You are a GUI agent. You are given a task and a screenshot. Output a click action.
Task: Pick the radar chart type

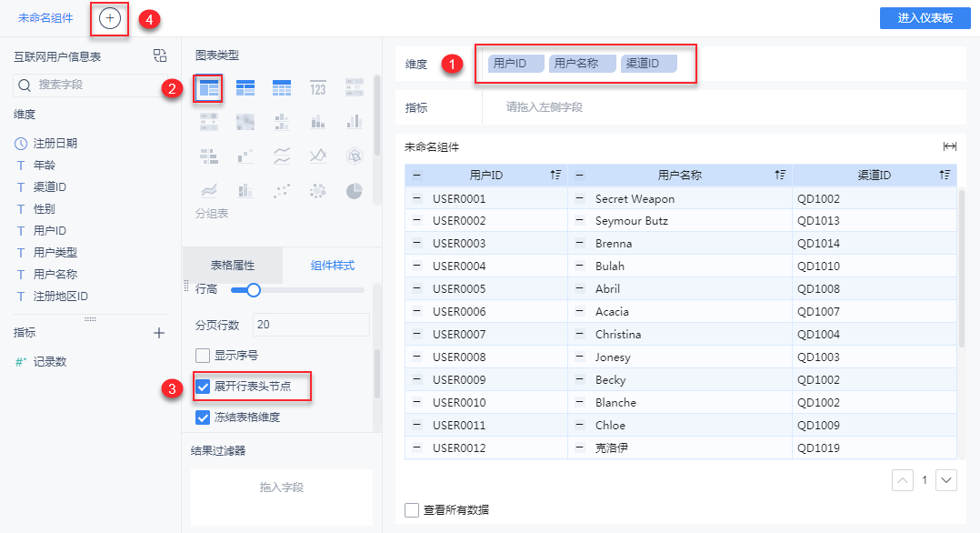(355, 156)
